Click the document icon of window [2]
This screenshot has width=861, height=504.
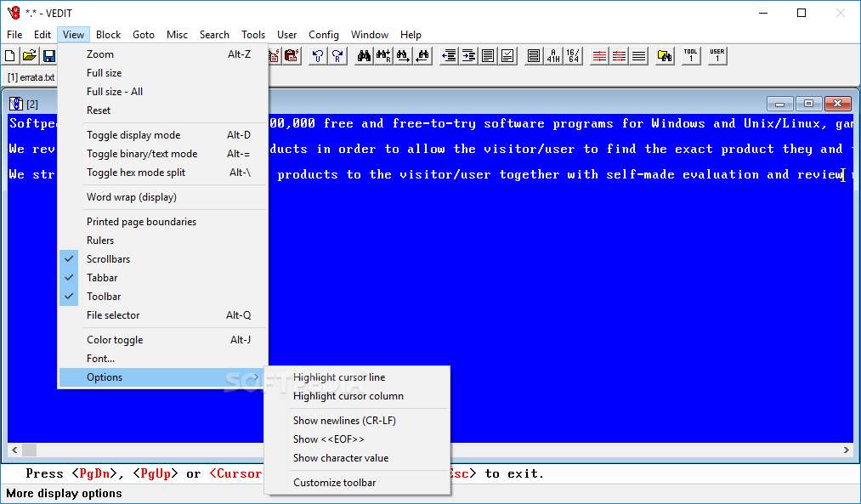tap(16, 104)
